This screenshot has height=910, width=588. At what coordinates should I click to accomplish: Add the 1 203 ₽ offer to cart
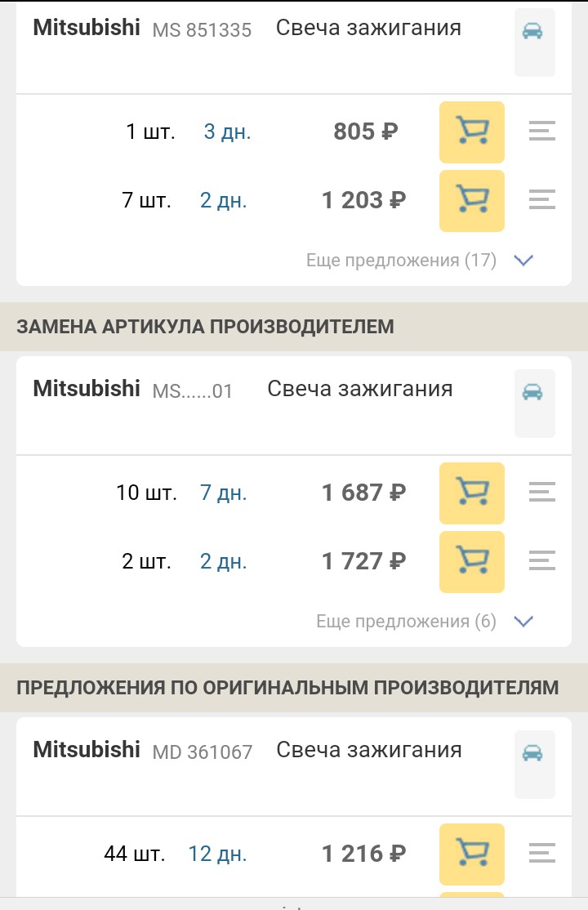[471, 200]
